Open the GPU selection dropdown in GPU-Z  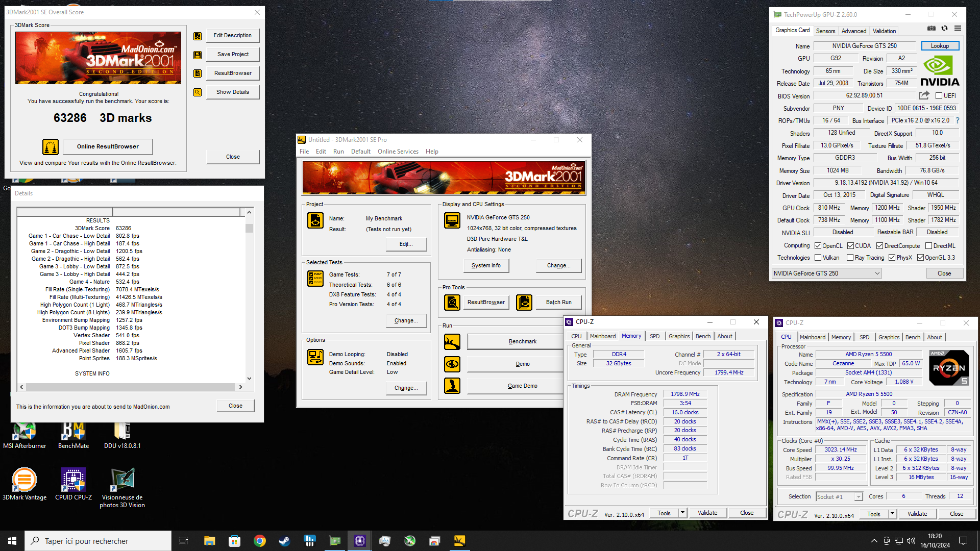pos(826,273)
